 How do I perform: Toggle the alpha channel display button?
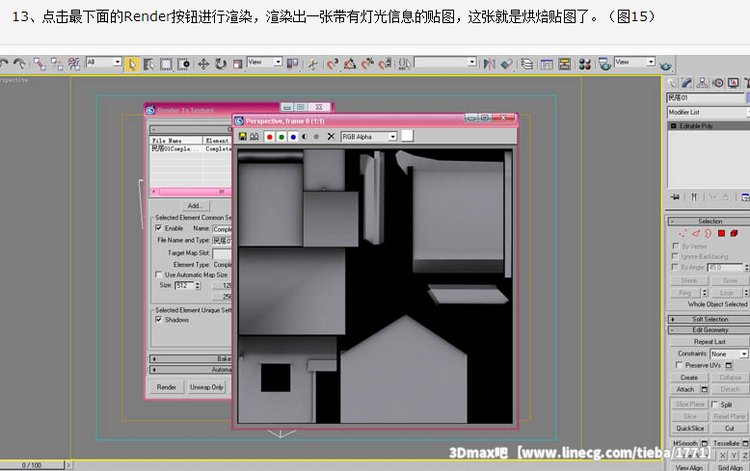click(x=305, y=137)
